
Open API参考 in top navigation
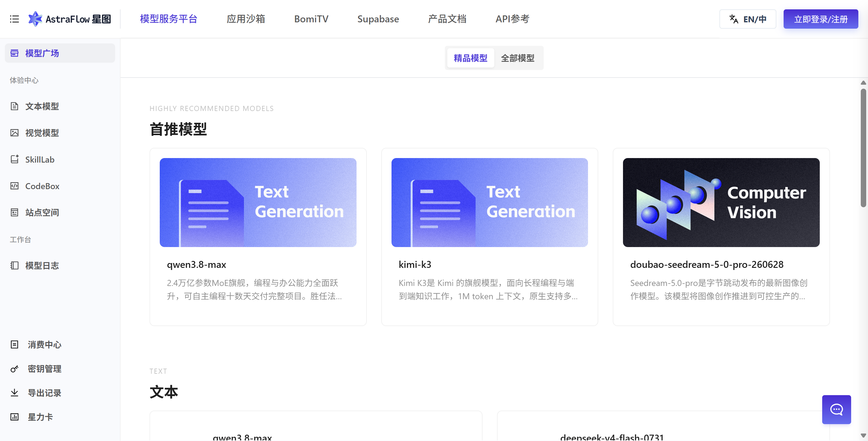(512, 19)
